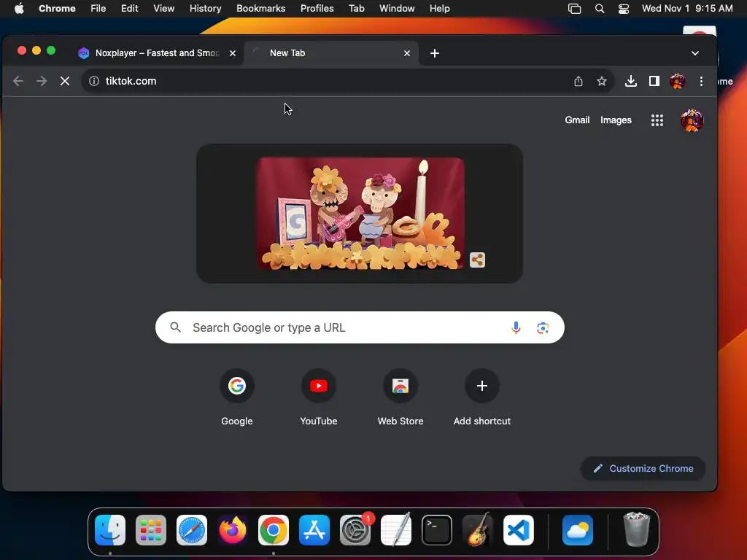Open the Profiles menu

click(317, 9)
